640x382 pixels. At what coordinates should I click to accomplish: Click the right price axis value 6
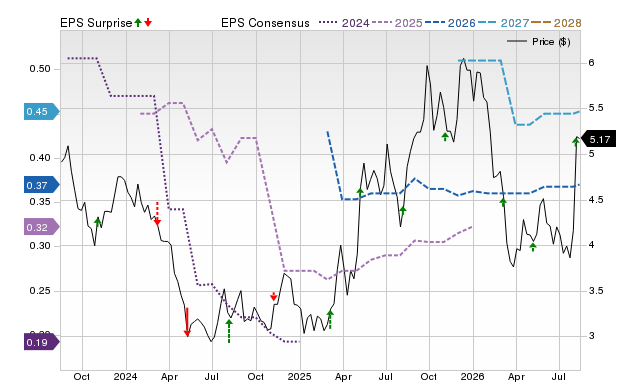click(591, 62)
